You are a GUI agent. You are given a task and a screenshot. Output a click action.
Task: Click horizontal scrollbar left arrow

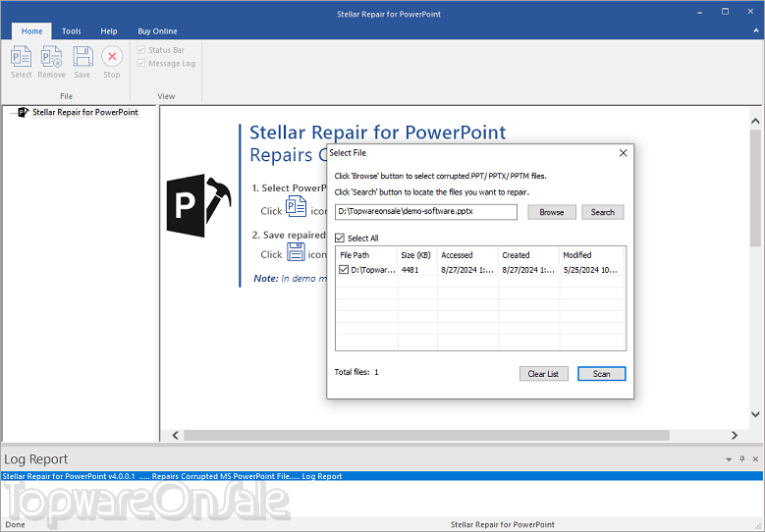(x=176, y=435)
